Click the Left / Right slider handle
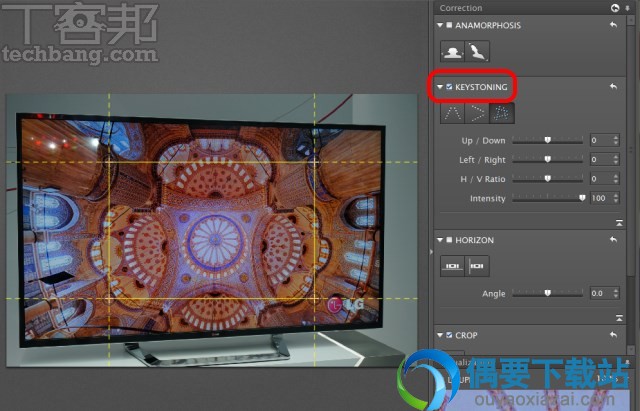 click(x=548, y=159)
